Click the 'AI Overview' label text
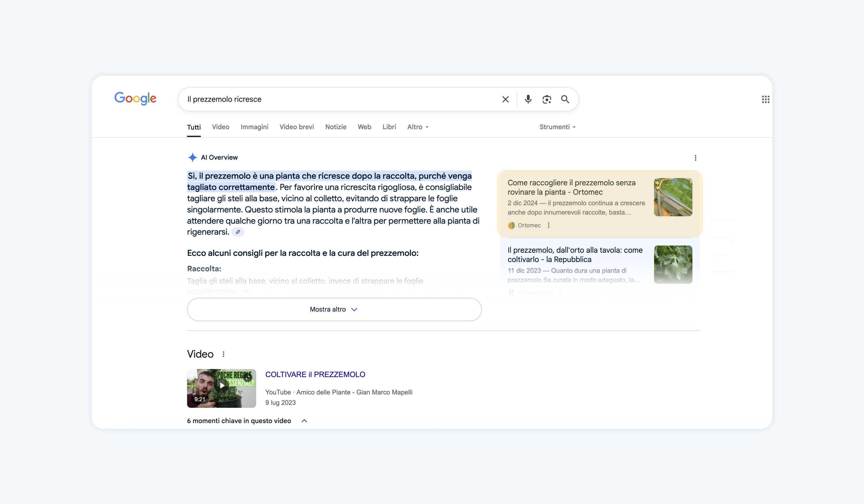The width and height of the screenshot is (864, 504). tap(219, 157)
